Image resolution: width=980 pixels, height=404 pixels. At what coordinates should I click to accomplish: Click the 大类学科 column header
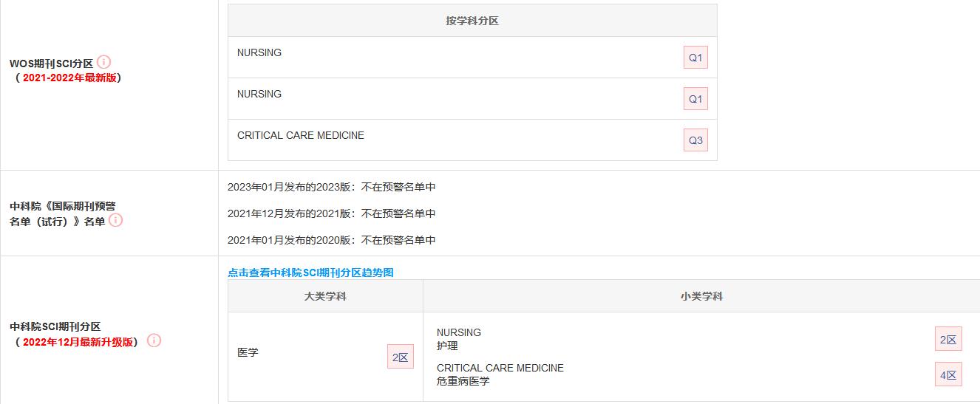tap(325, 296)
